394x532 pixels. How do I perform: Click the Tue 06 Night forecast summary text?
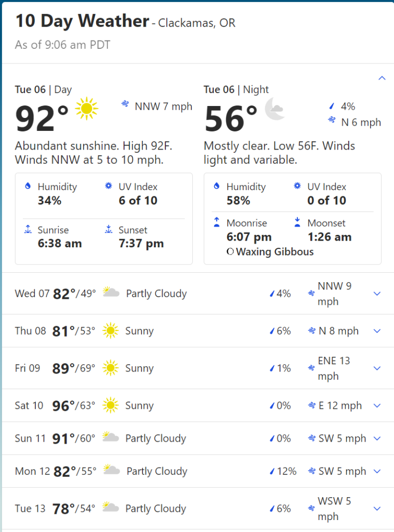pos(279,153)
